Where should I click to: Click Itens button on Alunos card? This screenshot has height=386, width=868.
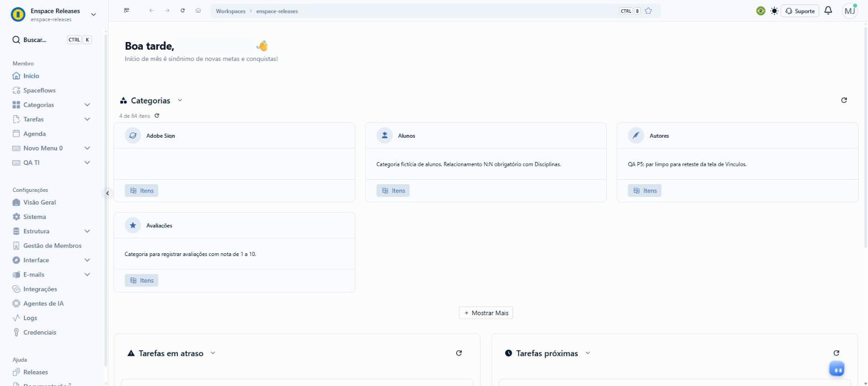coord(393,190)
